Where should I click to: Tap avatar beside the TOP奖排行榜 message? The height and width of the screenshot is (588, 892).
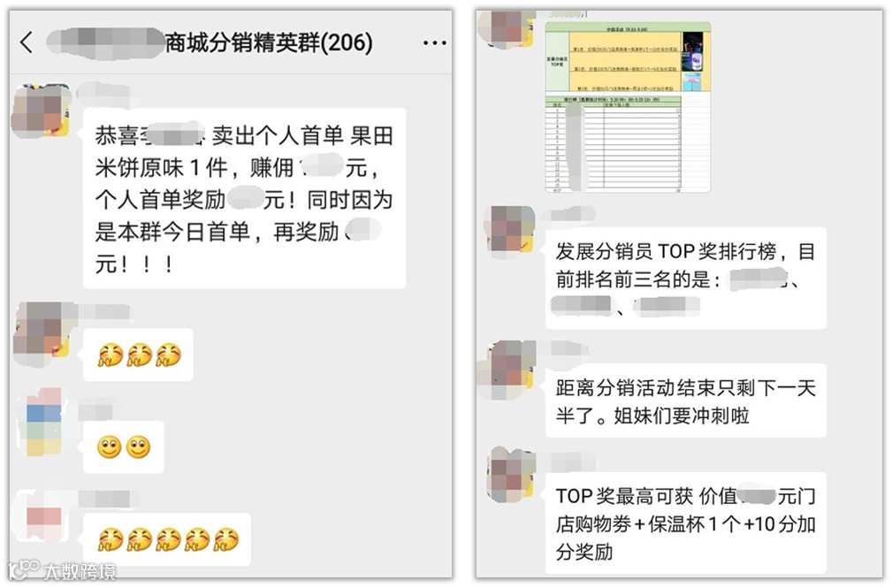(x=511, y=230)
